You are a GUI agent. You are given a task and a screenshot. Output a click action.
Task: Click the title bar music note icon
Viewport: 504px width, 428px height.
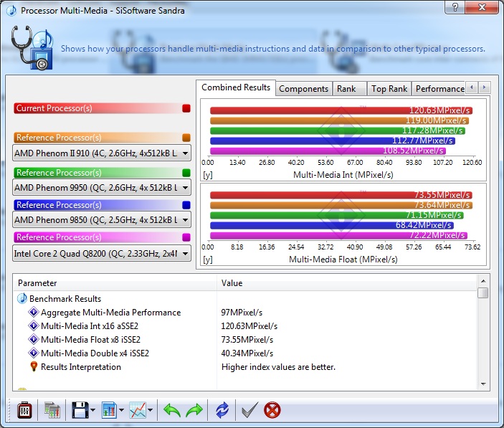click(x=11, y=10)
